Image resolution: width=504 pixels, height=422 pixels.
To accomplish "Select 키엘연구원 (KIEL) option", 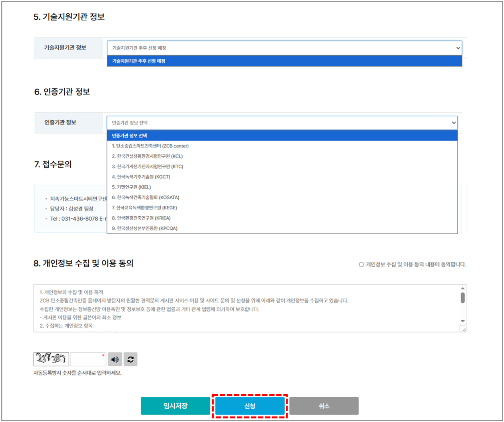I will tap(131, 187).
